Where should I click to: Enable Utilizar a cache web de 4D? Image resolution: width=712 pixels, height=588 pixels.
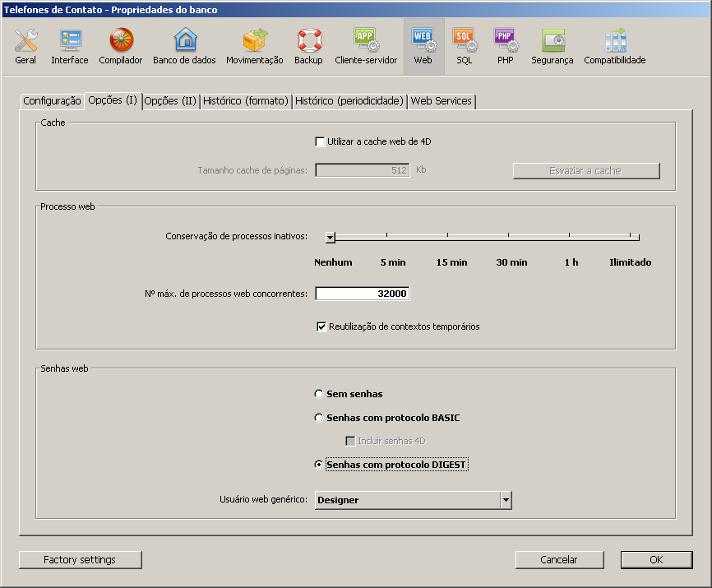pyautogui.click(x=321, y=141)
